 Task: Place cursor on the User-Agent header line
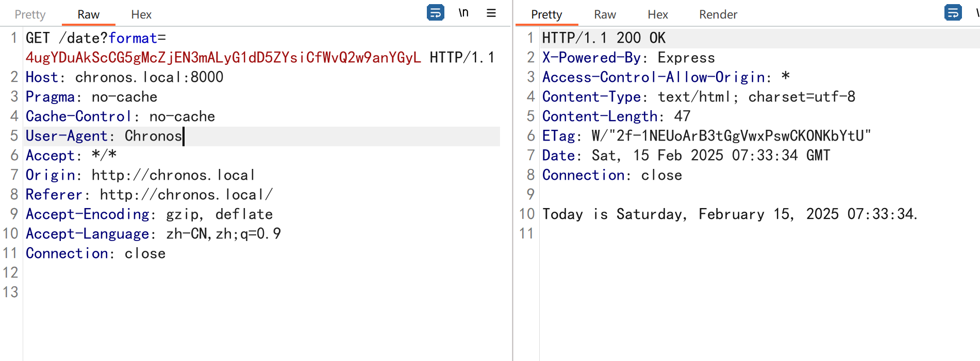point(103,136)
